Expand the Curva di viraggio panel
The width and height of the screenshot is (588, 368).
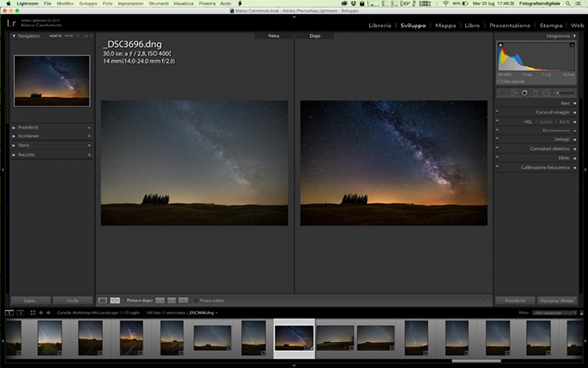click(575, 112)
